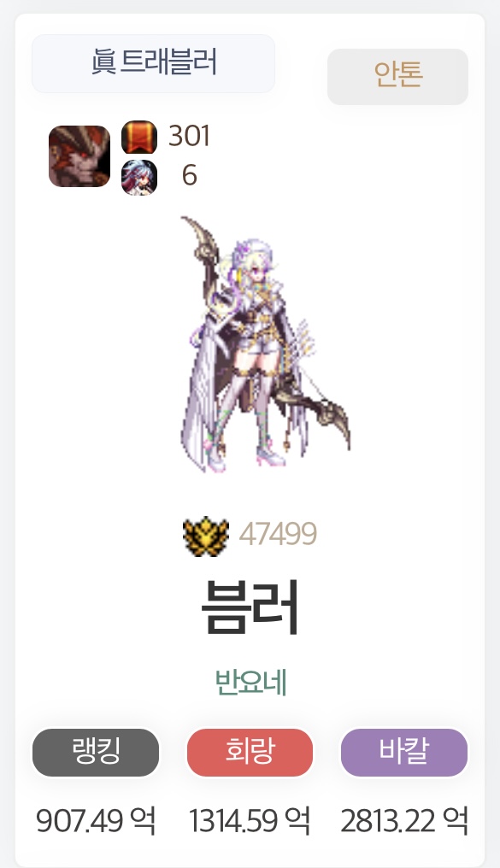The image size is (500, 868).
Task: Select the red 회랑 badge
Action: coord(250,752)
